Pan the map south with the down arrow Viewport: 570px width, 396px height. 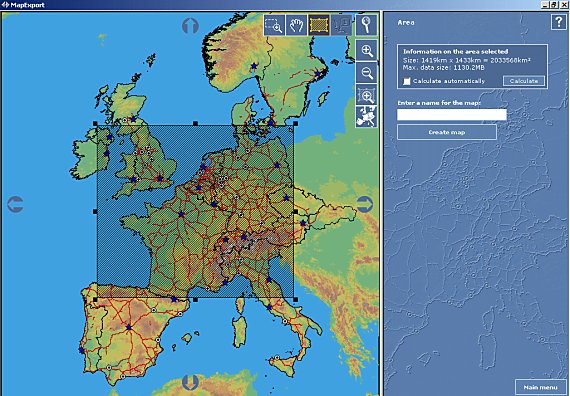click(190, 383)
